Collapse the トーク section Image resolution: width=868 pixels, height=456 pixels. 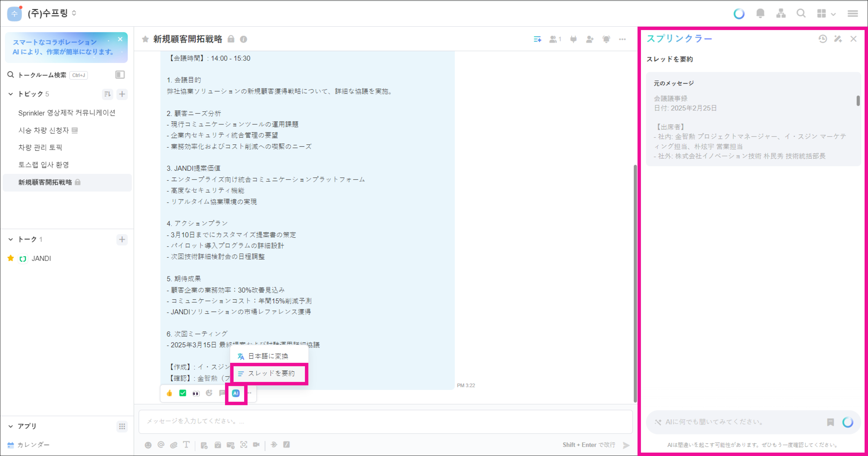pos(11,239)
